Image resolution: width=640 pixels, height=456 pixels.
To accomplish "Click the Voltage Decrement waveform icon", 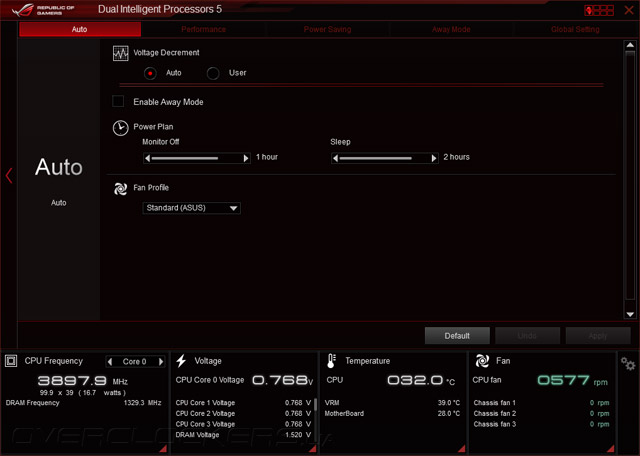I will click(x=120, y=53).
